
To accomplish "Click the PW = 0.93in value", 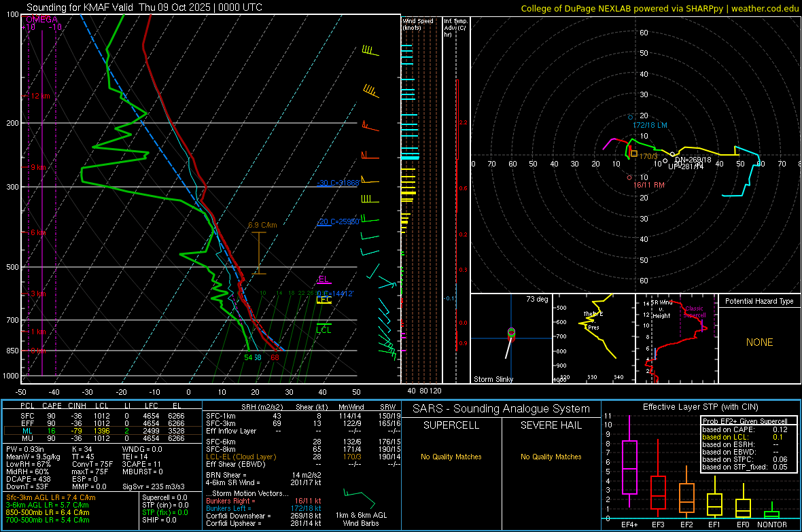I will (27, 449).
